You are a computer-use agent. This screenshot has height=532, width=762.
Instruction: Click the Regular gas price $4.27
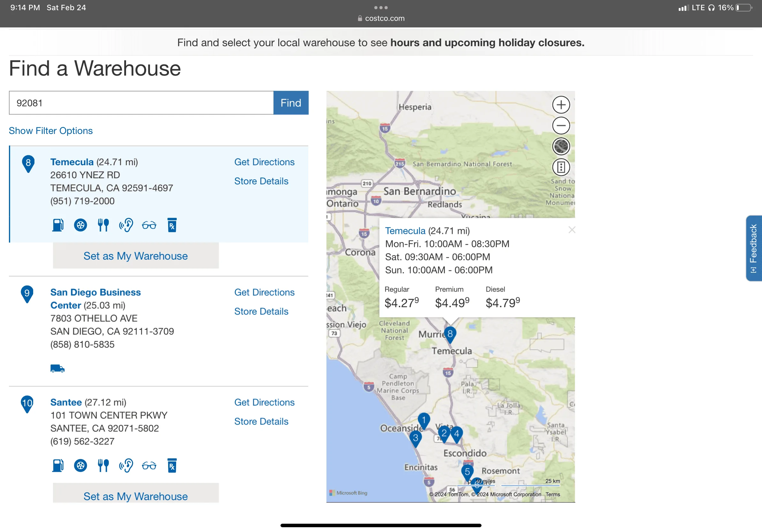[401, 302]
